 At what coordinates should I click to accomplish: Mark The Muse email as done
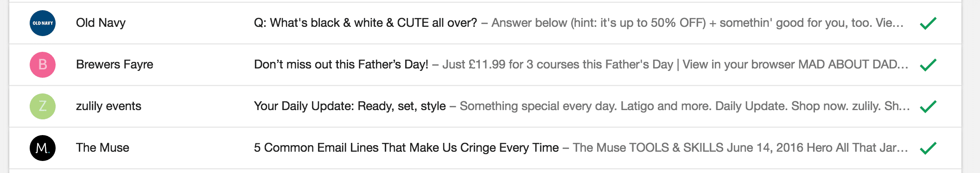click(928, 148)
